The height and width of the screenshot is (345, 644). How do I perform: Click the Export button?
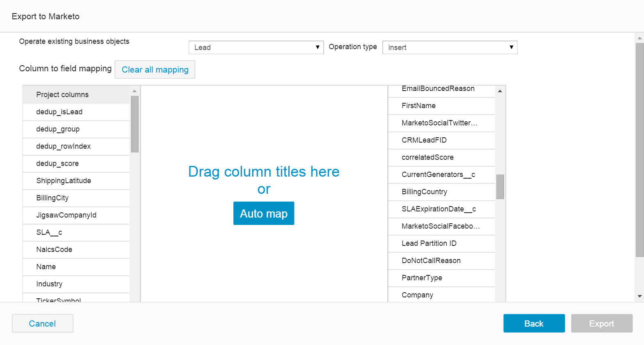click(601, 324)
